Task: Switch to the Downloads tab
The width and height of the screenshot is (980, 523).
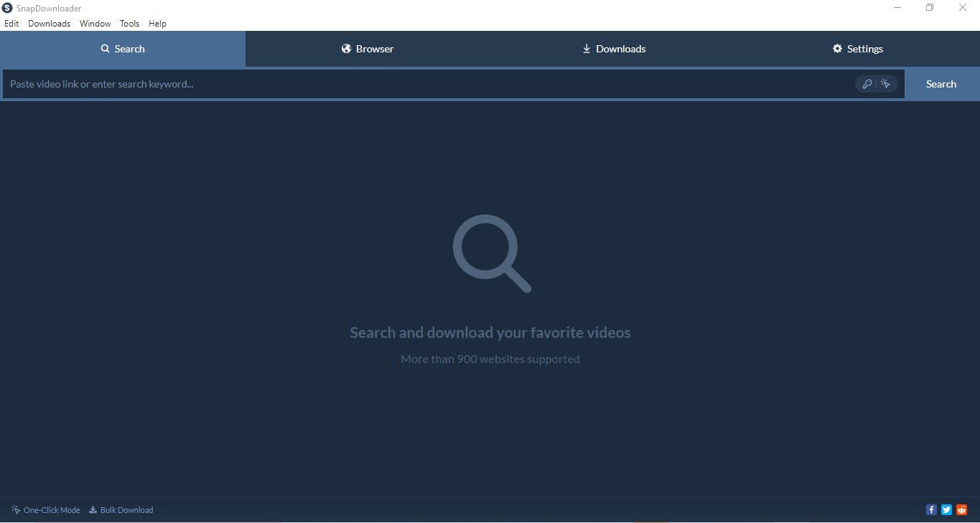Action: tap(613, 49)
